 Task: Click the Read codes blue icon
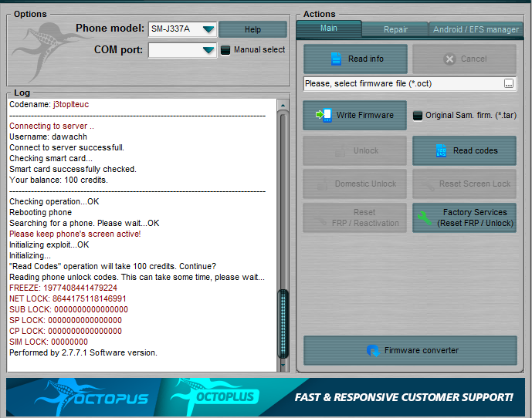point(441,150)
